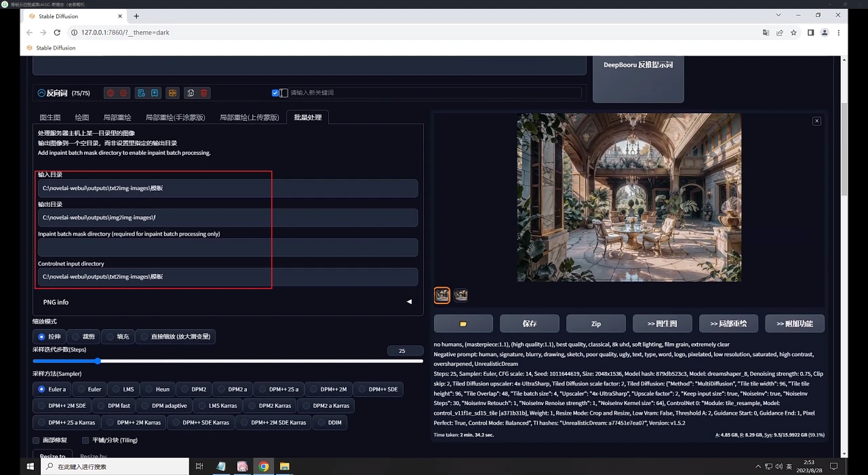Send image via >>附加功能 button
868x475 pixels.
pos(795,324)
